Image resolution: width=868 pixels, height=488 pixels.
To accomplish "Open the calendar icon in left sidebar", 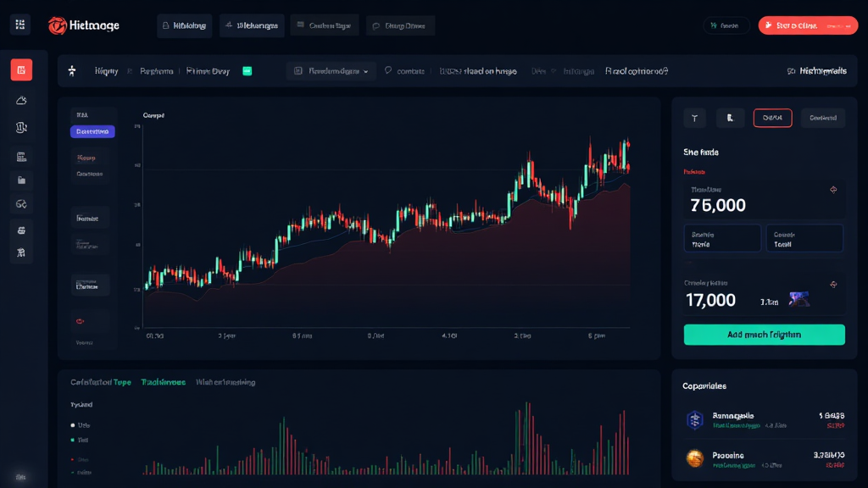I will click(21, 156).
